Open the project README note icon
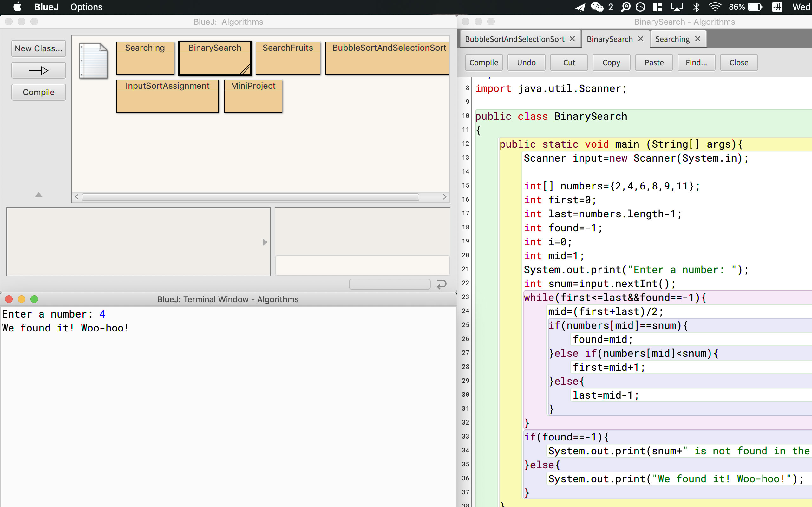 point(93,61)
